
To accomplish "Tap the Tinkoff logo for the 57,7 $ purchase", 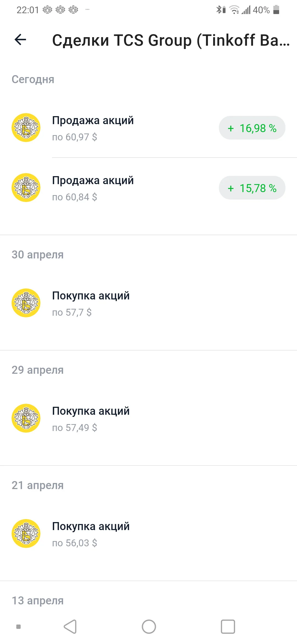I will point(26,303).
